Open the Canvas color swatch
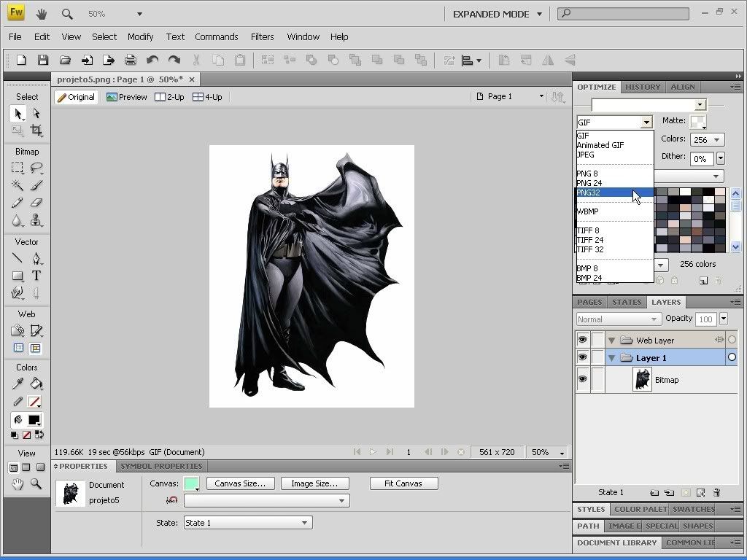 click(191, 483)
